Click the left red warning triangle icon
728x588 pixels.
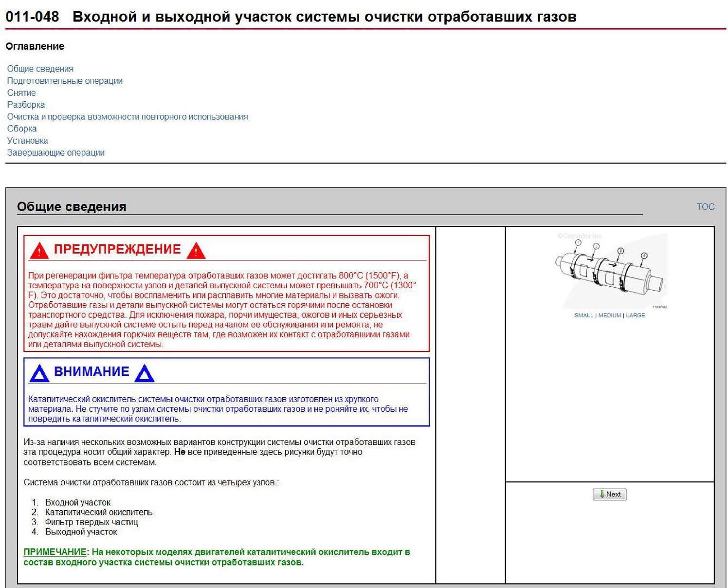pos(39,251)
